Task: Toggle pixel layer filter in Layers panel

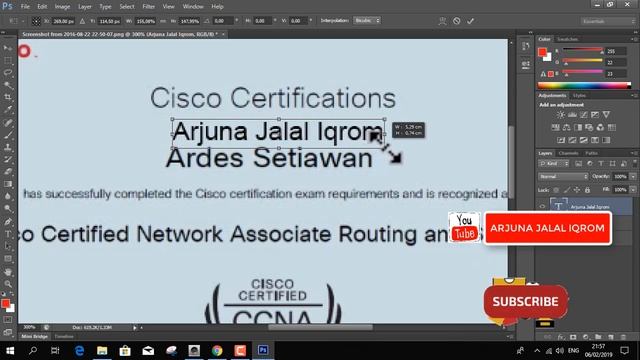Action: point(578,164)
